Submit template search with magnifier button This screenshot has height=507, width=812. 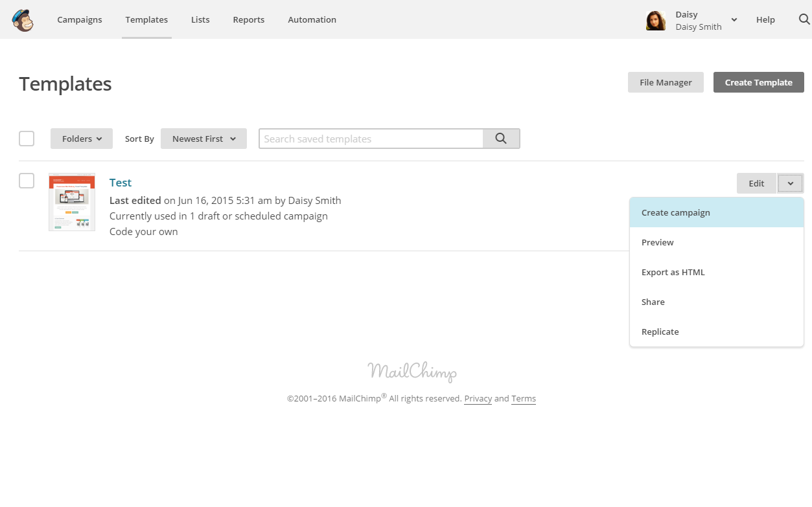pyautogui.click(x=501, y=139)
